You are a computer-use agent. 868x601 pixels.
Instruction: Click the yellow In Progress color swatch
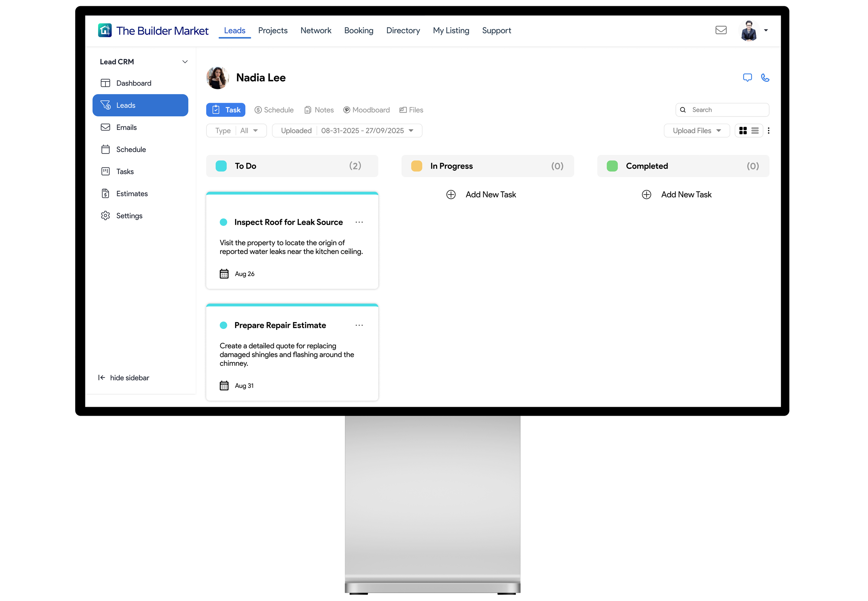(416, 166)
